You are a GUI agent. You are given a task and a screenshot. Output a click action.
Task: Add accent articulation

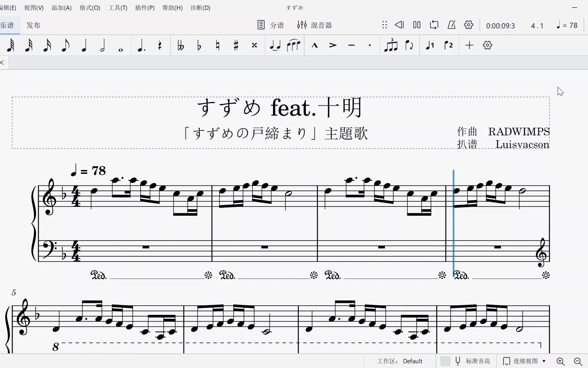[x=333, y=45]
